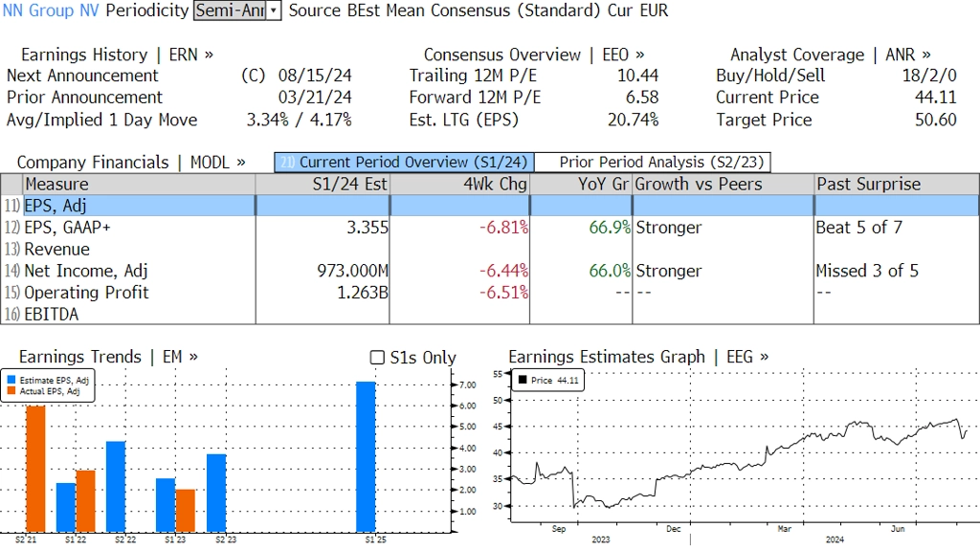Click the Avg/Implied move 3.34% / 4.17%
980x549 pixels.
[x=299, y=120]
